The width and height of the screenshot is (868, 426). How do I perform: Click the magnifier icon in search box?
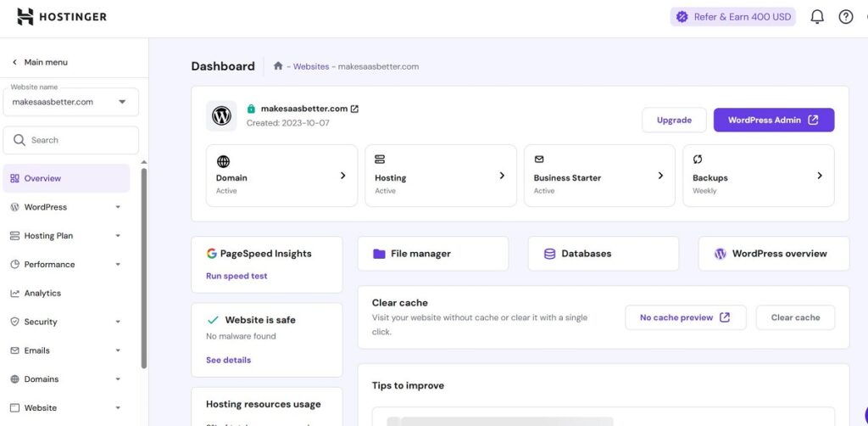(19, 140)
